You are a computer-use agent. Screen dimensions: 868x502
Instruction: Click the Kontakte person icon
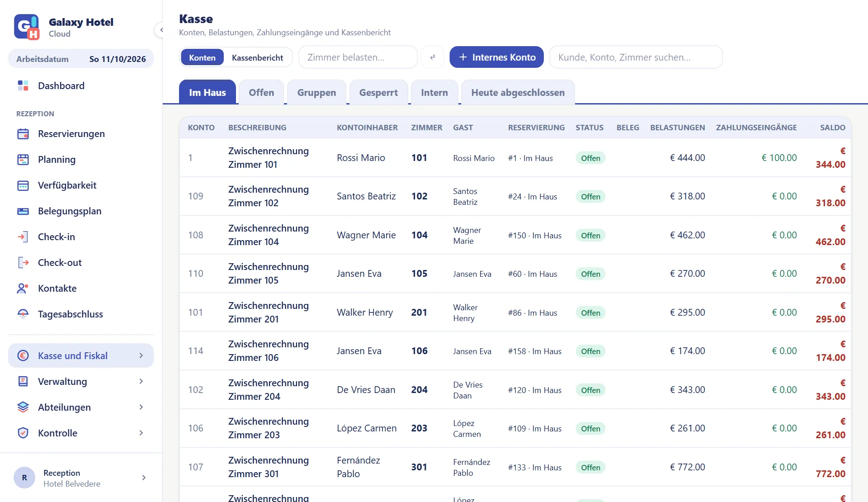click(x=23, y=289)
